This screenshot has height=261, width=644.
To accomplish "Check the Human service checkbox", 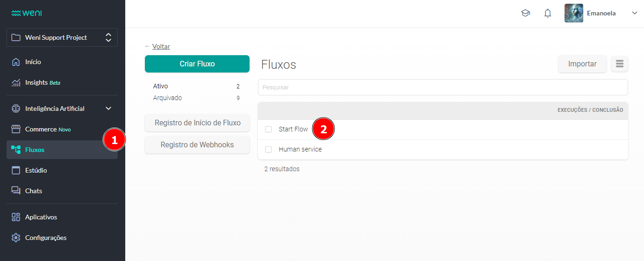I will tap(268, 150).
